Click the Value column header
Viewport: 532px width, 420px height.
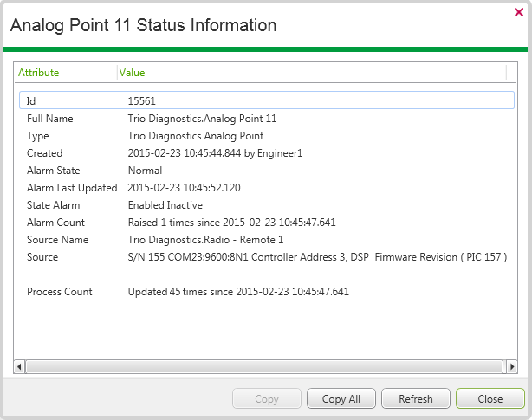pyautogui.click(x=133, y=73)
